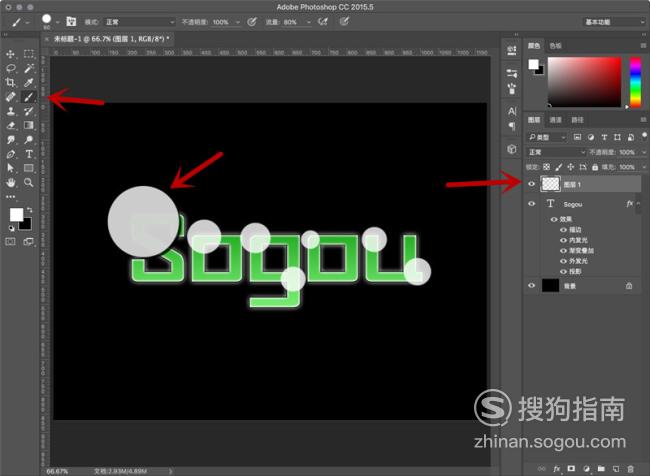Collapse the Sogou layer effects list
This screenshot has width=650, height=476.
point(639,203)
